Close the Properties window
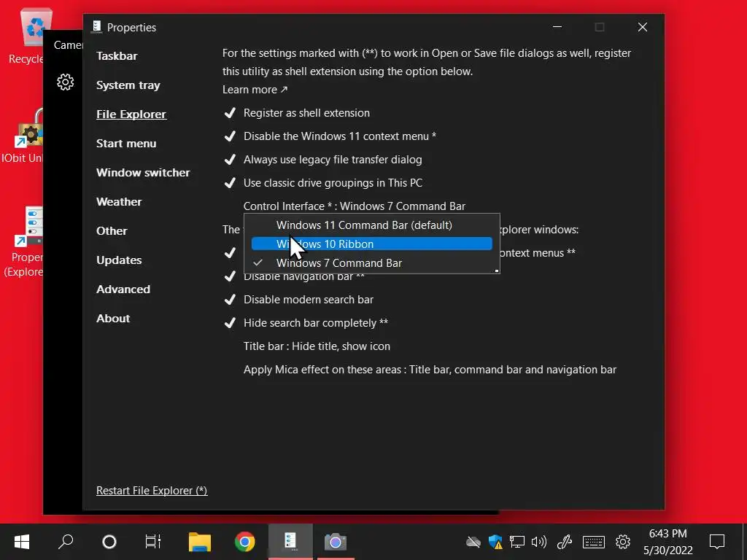The image size is (747, 560). point(642,27)
